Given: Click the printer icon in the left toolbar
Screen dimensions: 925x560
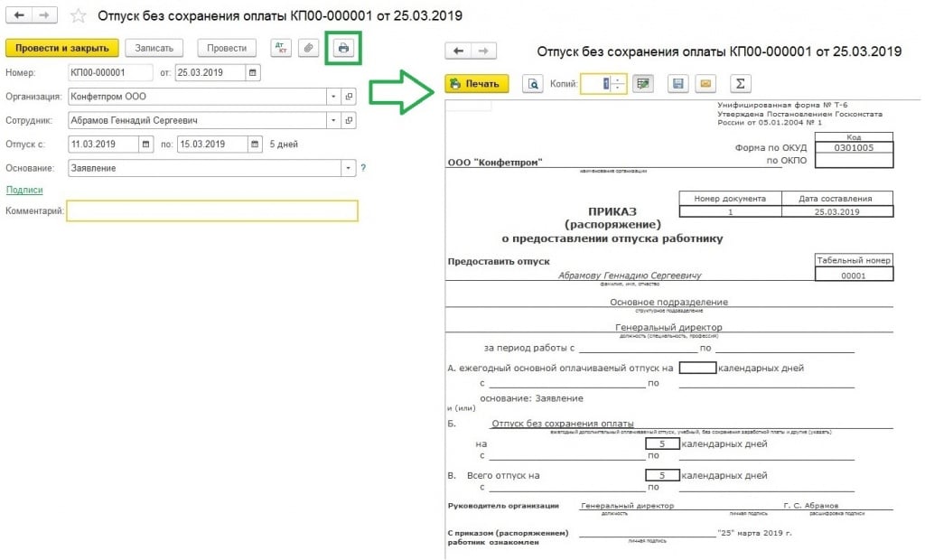Looking at the screenshot, I should 343,48.
